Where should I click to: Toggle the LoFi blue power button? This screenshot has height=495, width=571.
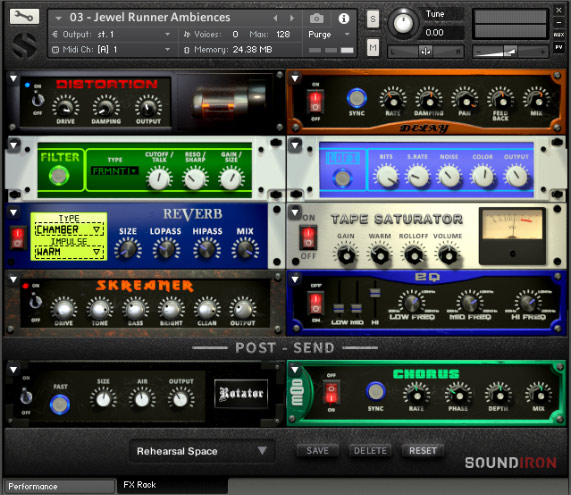(342, 178)
